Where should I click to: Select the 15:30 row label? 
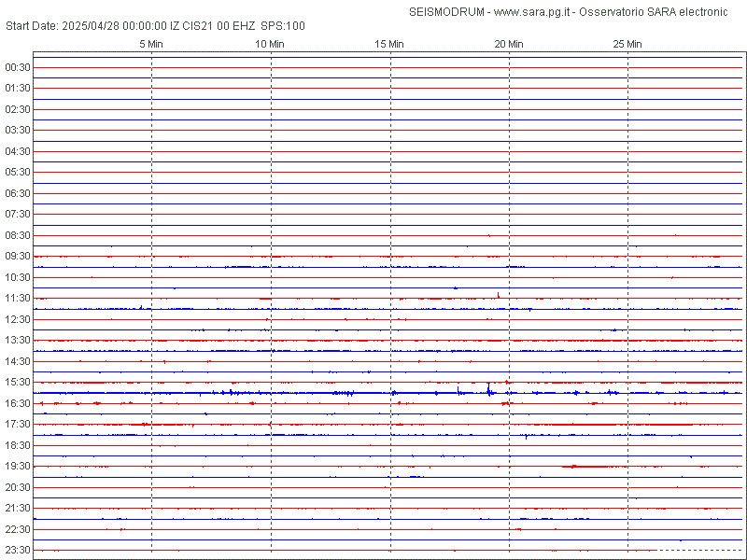[18, 383]
